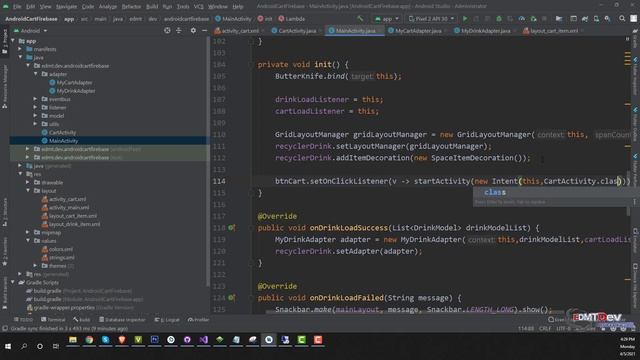Click the Make Project hammer icon

tap(360, 19)
